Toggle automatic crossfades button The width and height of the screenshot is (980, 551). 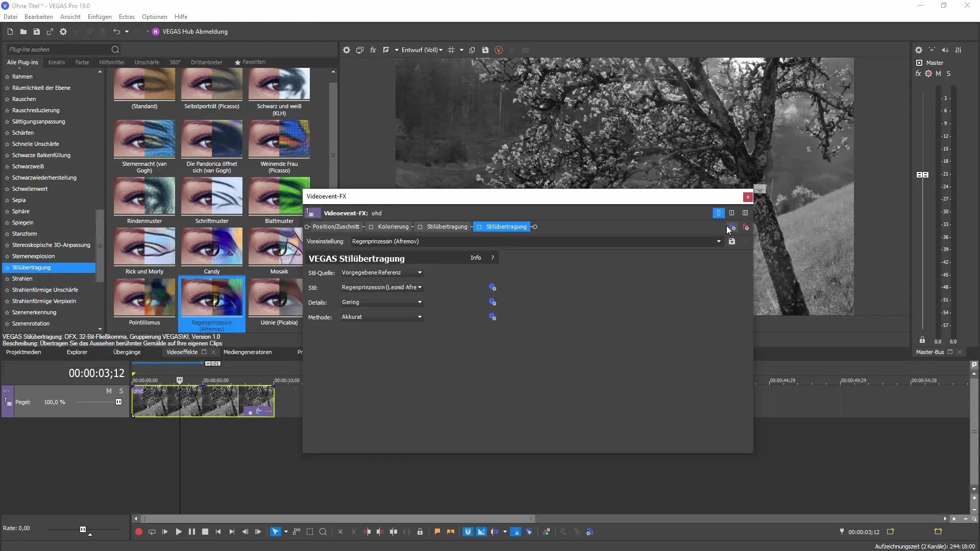481,532
